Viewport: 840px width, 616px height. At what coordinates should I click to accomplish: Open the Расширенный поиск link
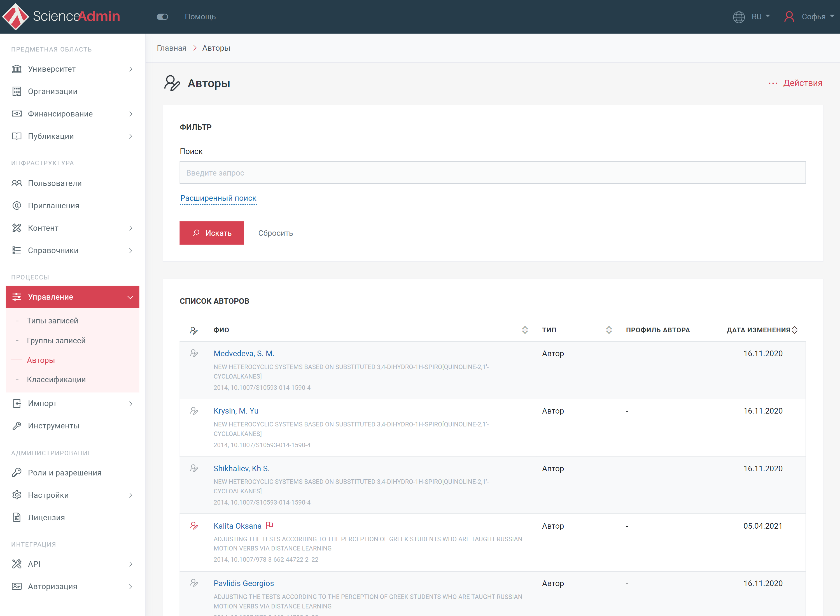coord(218,198)
